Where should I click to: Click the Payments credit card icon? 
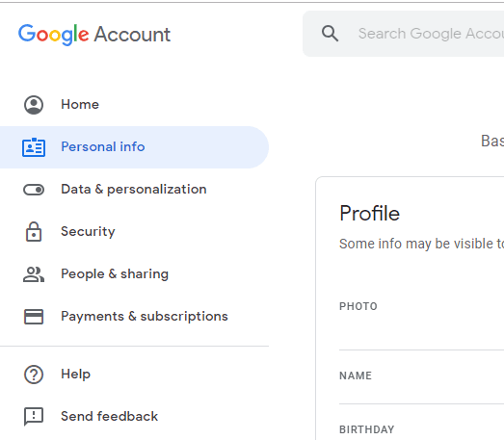click(x=34, y=317)
